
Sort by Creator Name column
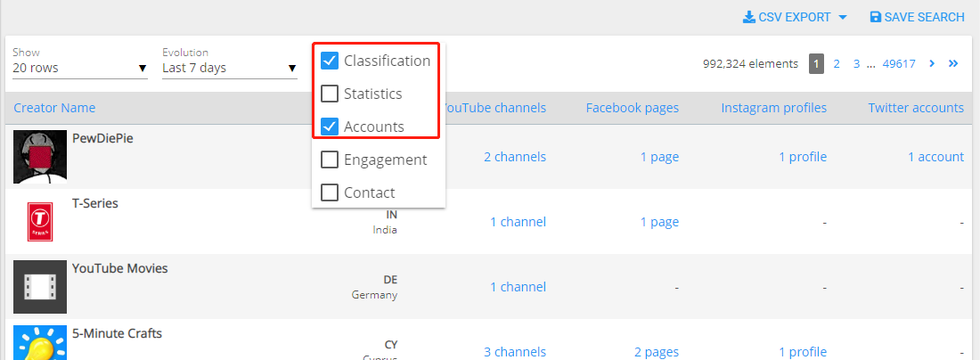click(x=54, y=108)
